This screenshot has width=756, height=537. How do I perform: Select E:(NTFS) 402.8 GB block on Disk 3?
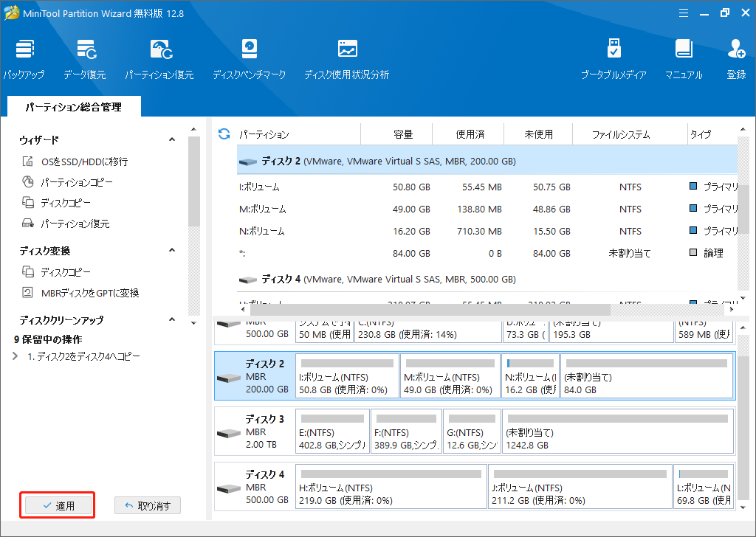pos(333,431)
